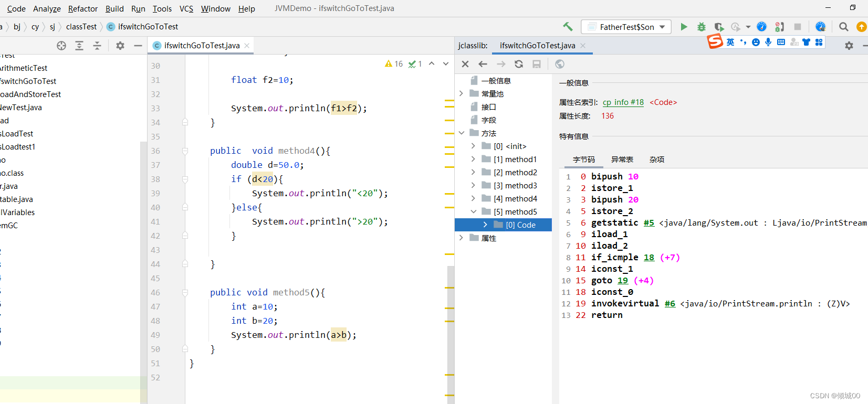Click the jclasslib refresh icon
This screenshot has height=404, width=868.
pyautogui.click(x=519, y=64)
